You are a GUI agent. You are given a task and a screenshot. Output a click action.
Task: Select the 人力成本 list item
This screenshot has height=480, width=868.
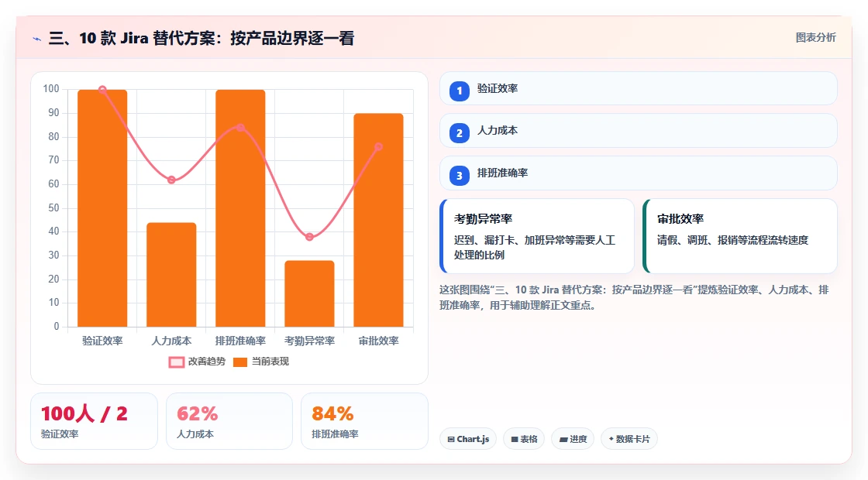639,131
